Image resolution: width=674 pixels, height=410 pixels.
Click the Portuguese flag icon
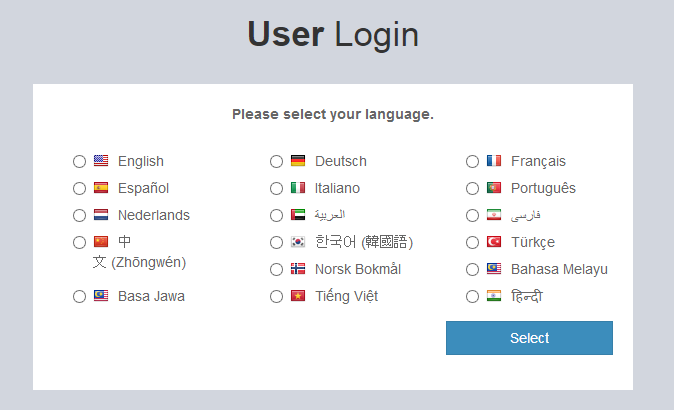pos(494,188)
